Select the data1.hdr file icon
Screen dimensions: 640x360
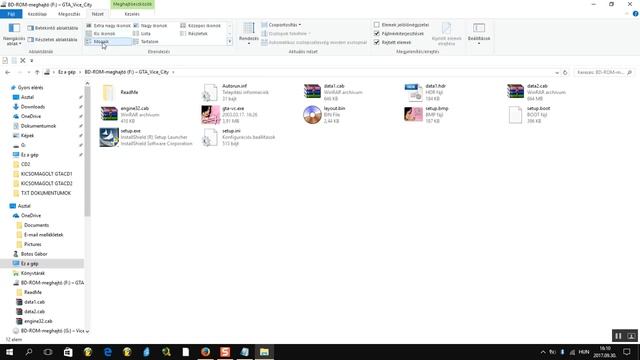tap(413, 92)
